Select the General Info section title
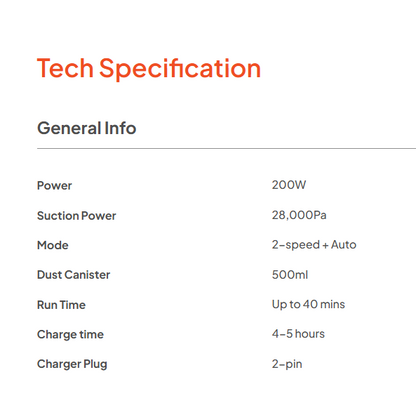Screen dimensions: 416x410 click(87, 128)
